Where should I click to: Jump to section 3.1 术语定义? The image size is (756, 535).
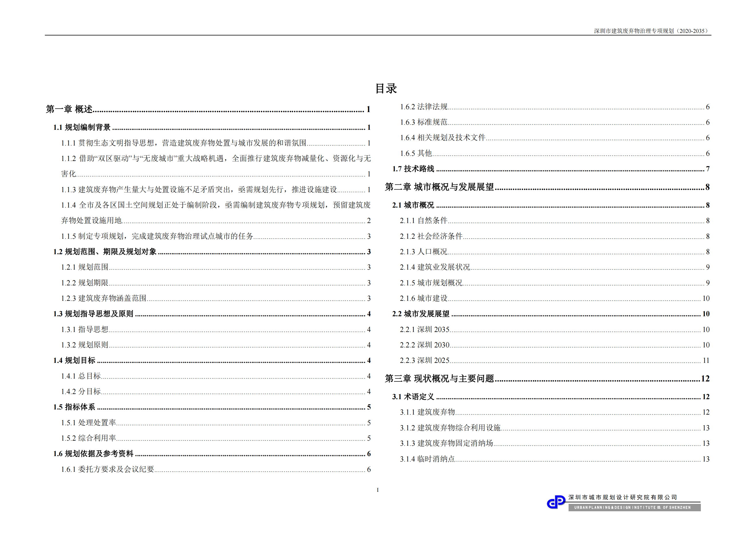point(551,397)
